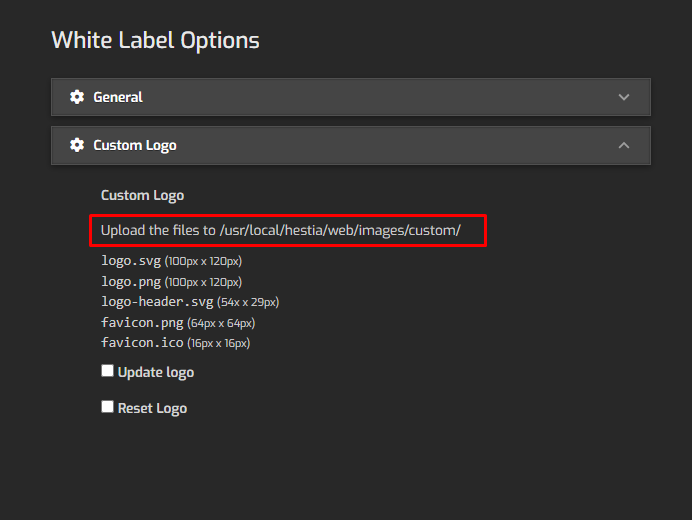
Task: Enable the Update logo checkbox
Action: click(107, 371)
